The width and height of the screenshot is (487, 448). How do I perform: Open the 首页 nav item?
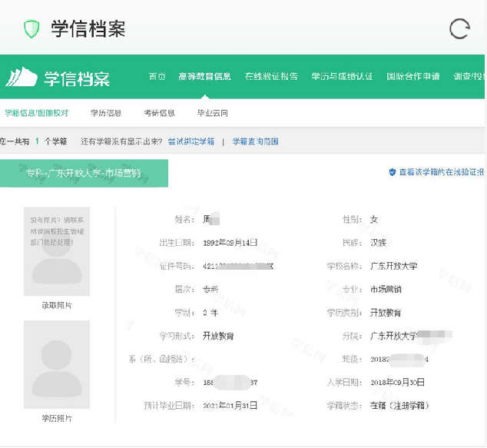(x=157, y=77)
